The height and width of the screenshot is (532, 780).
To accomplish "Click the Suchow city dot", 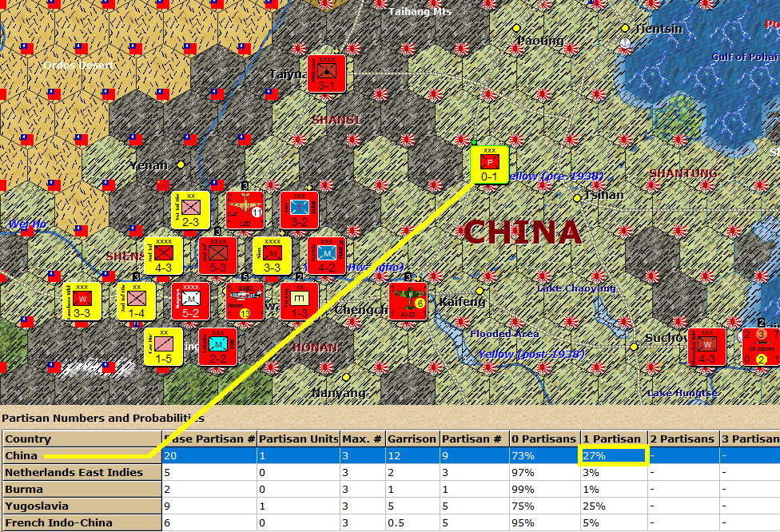I will point(634,347).
